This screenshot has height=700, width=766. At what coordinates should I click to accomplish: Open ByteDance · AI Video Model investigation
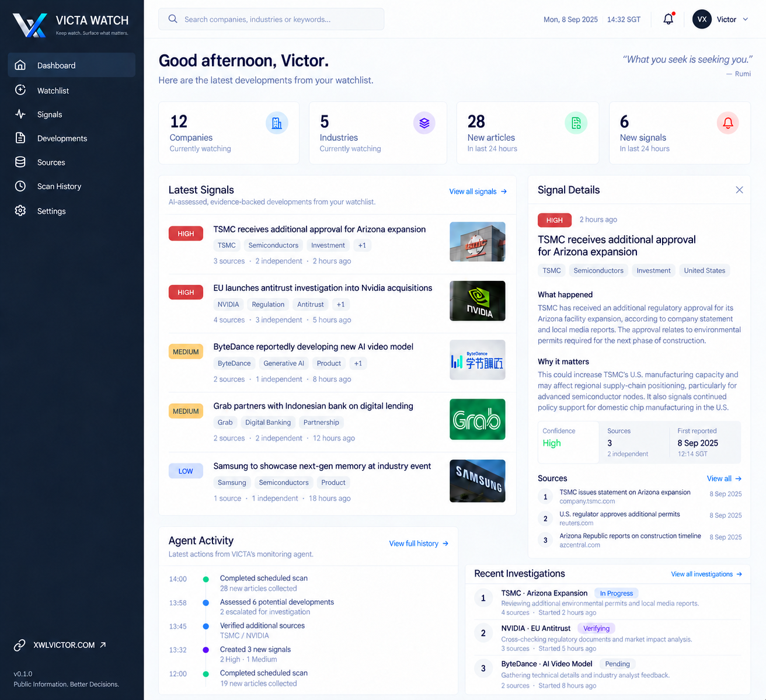coord(607,674)
